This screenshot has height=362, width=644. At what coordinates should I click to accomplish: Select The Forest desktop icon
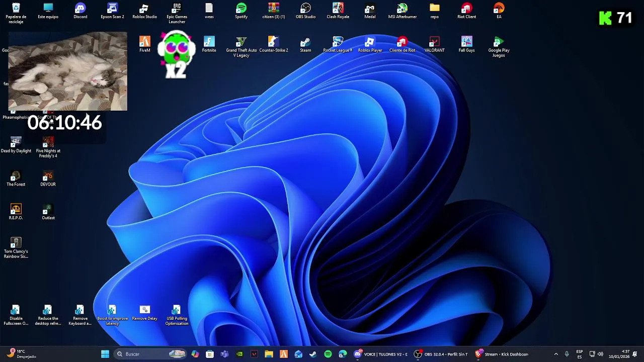16,178
